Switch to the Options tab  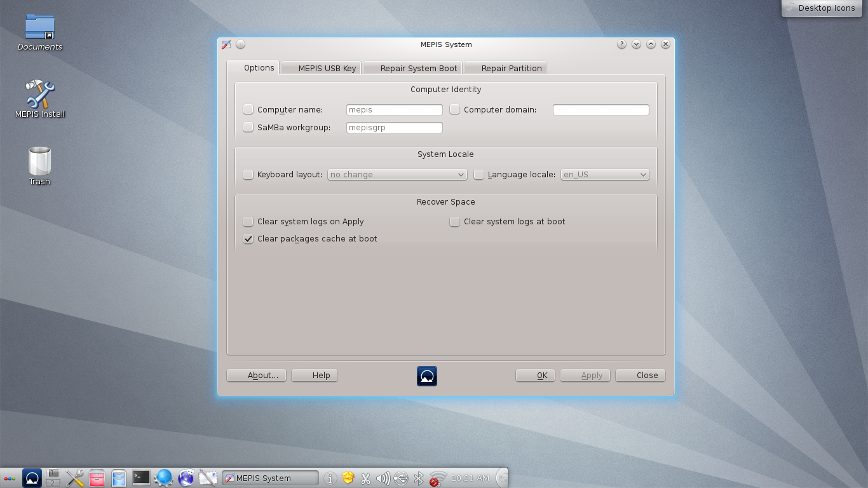253,67
